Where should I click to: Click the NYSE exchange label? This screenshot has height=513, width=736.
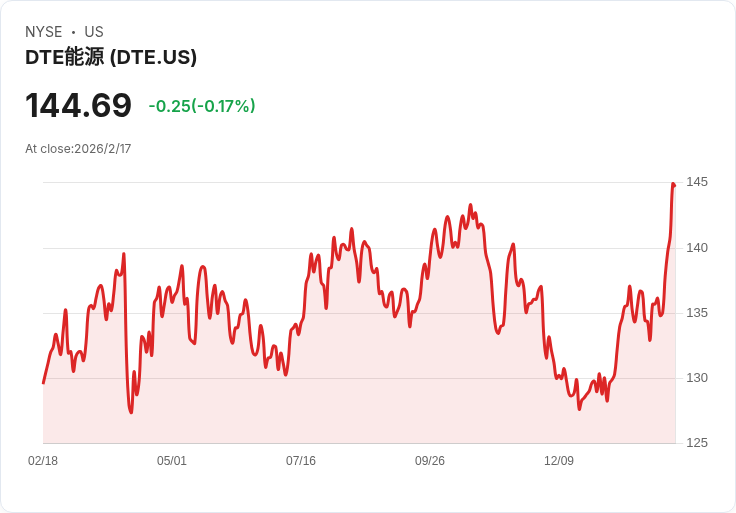point(44,32)
